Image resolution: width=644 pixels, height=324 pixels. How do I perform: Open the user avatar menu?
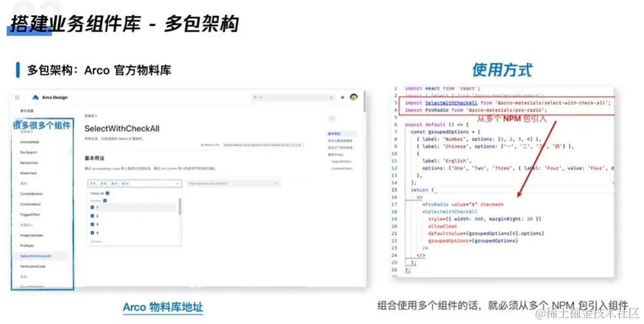tap(354, 97)
